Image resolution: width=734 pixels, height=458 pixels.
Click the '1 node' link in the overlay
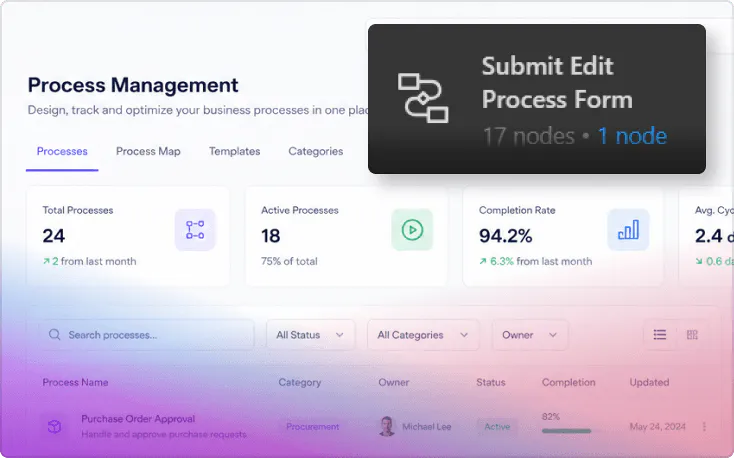pos(632,136)
